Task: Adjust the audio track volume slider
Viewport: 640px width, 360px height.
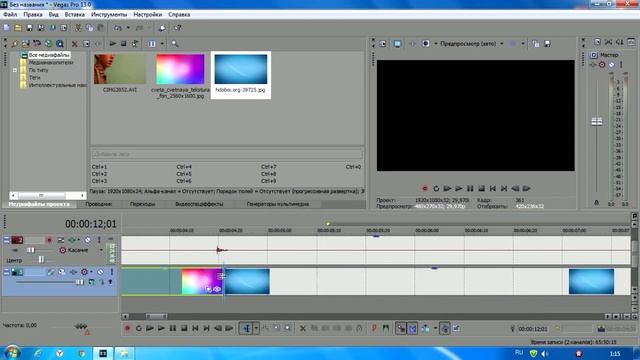Action: pos(31,250)
